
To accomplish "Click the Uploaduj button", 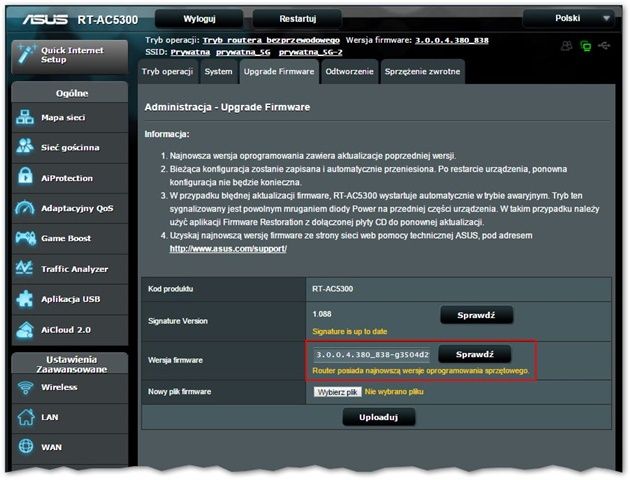I will 378,417.
